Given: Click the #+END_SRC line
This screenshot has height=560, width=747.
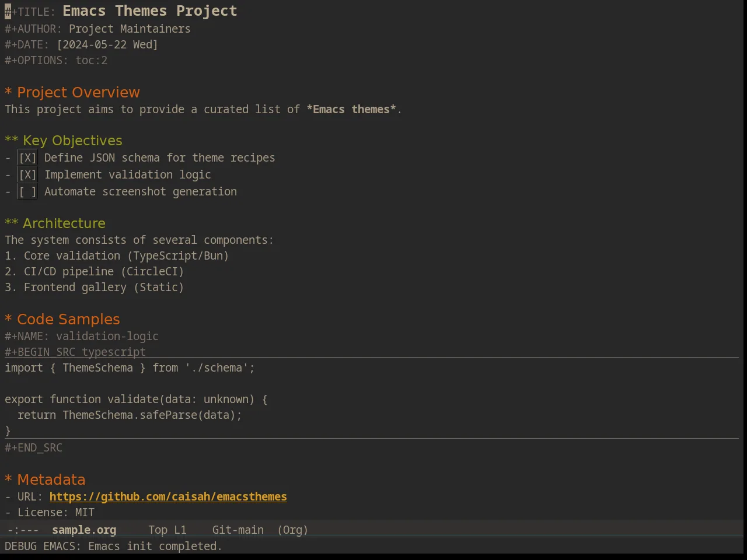Looking at the screenshot, I should tap(33, 447).
